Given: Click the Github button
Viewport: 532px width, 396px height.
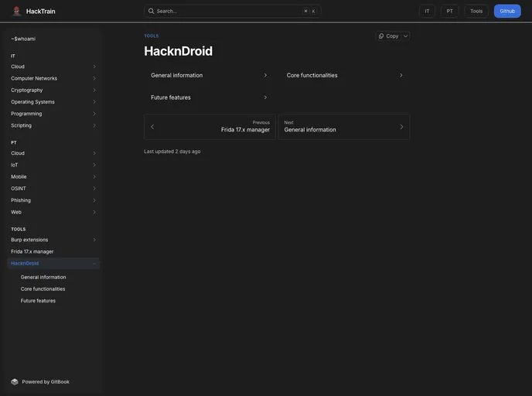Looking at the screenshot, I should pyautogui.click(x=507, y=11).
